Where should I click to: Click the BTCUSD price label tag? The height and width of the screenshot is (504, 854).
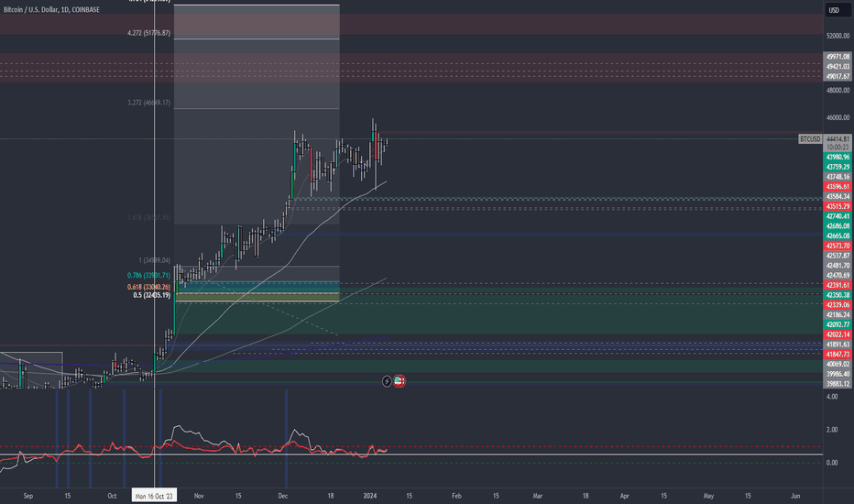coord(808,138)
